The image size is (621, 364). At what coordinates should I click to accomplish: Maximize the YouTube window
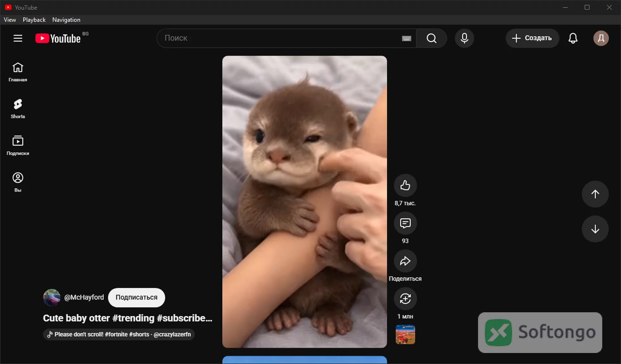587,7
